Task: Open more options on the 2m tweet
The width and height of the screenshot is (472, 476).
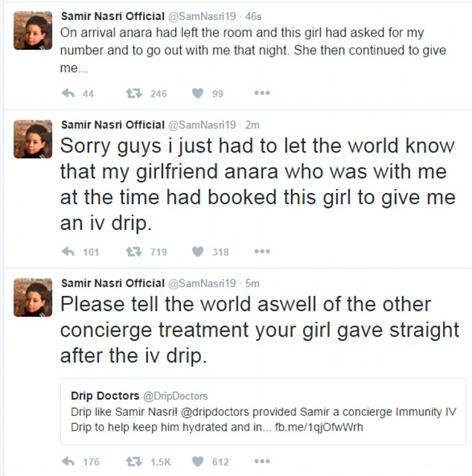Action: pos(261,252)
